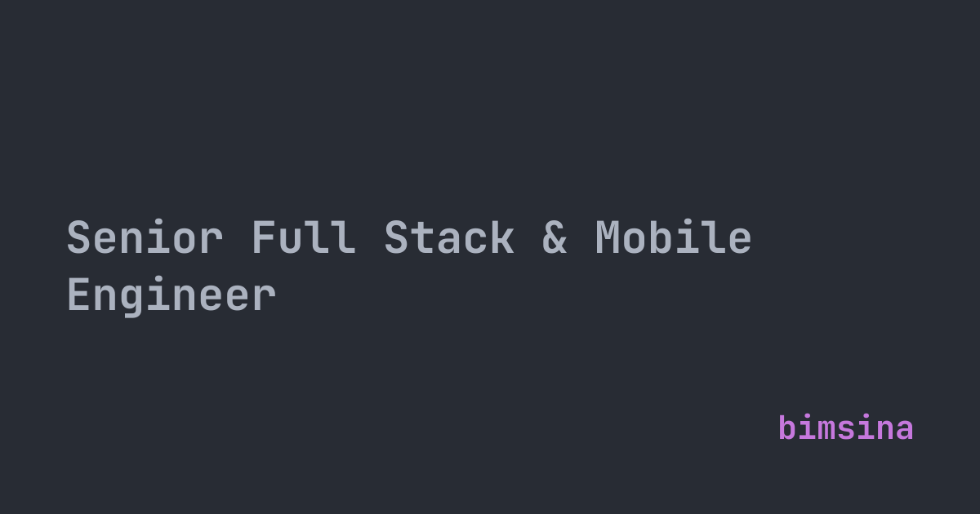Click the word Stack in the heading
Screen dimensions: 980x514
click(448, 238)
